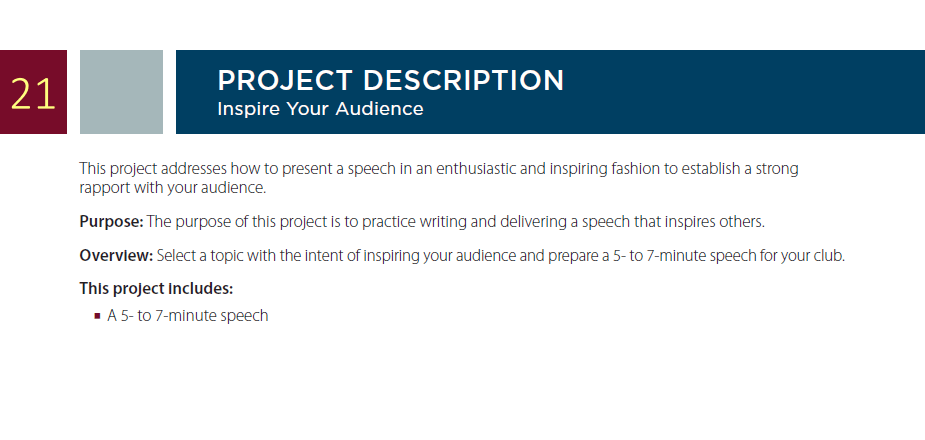Click the This project includes: heading
The height and width of the screenshot is (440, 925).
coord(156,289)
